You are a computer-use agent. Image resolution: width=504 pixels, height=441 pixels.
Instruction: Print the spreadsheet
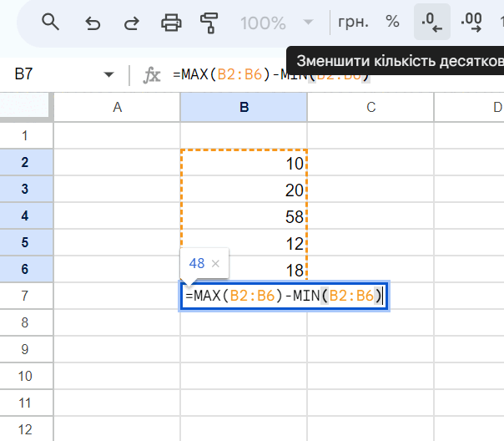coord(171,23)
